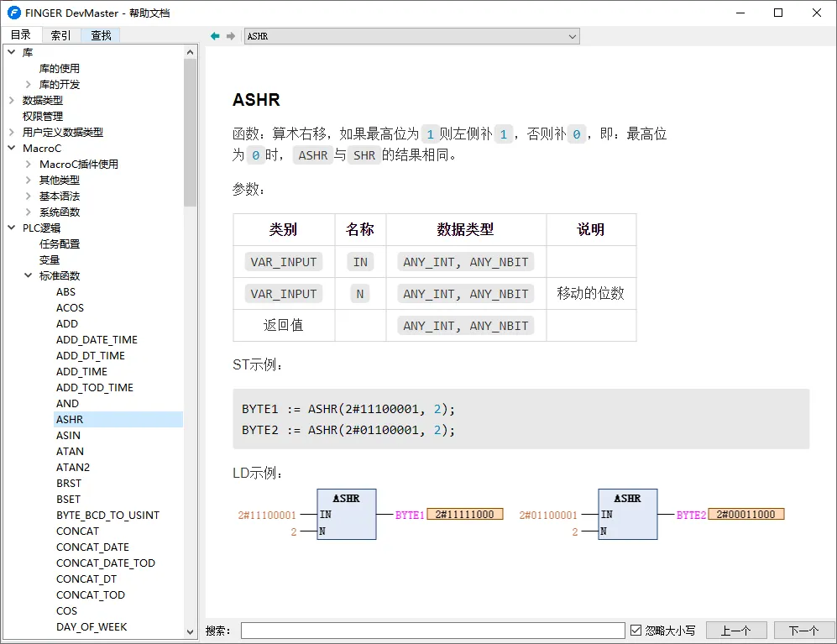Select the COS function entry
Image resolution: width=837 pixels, height=644 pixels.
pyautogui.click(x=66, y=611)
